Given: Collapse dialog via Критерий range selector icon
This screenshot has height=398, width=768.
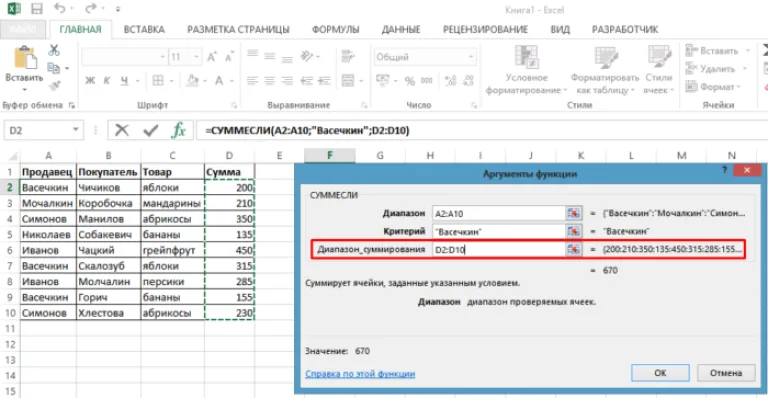Looking at the screenshot, I should (574, 232).
